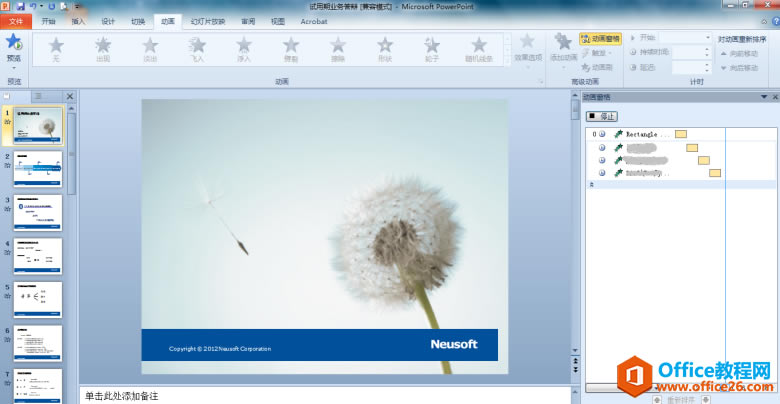Open the 开始 (Start) timing combo box
This screenshot has width=780, height=404.
pos(685,38)
